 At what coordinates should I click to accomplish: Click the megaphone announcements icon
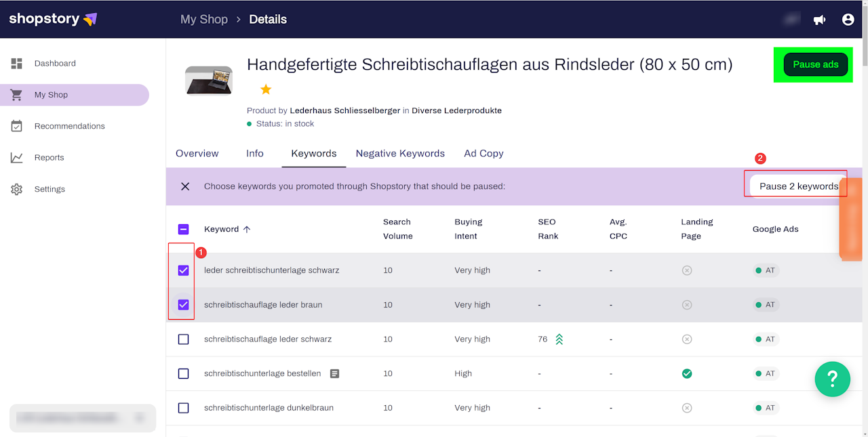[x=819, y=20]
